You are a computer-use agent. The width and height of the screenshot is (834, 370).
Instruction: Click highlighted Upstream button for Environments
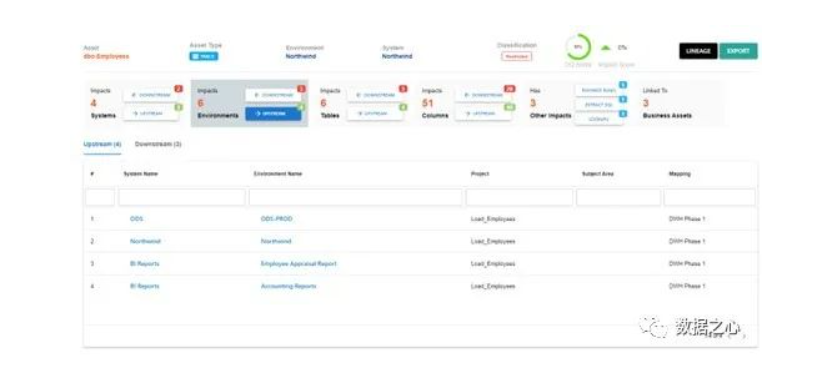point(273,114)
